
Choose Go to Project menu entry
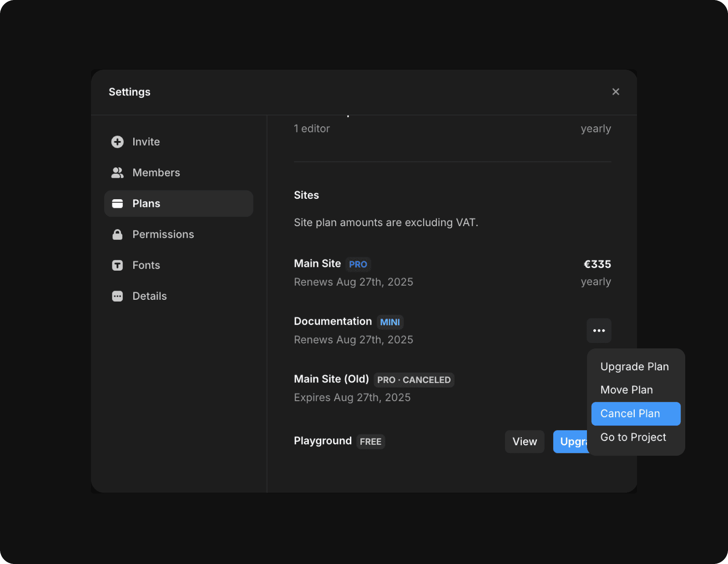[x=633, y=437]
